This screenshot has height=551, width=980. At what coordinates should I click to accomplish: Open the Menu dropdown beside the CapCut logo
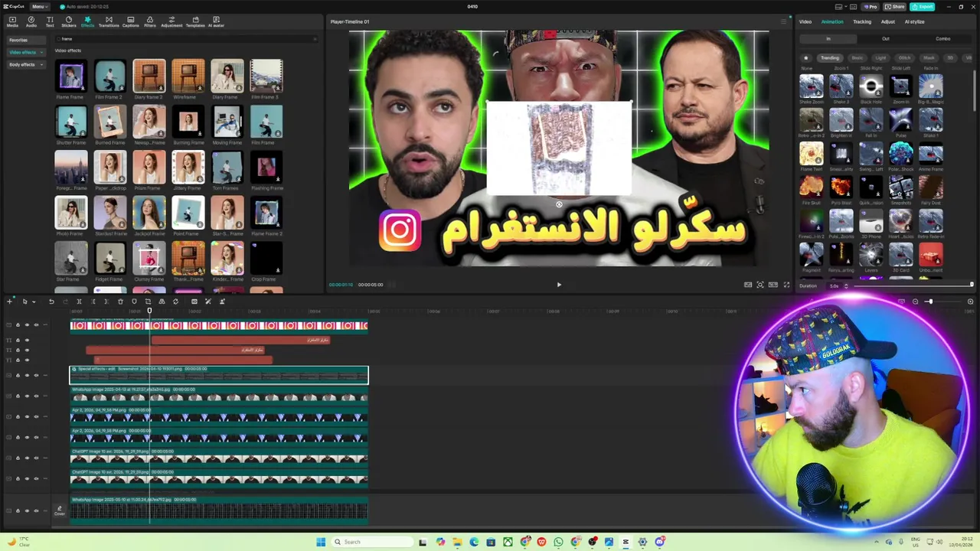(38, 6)
